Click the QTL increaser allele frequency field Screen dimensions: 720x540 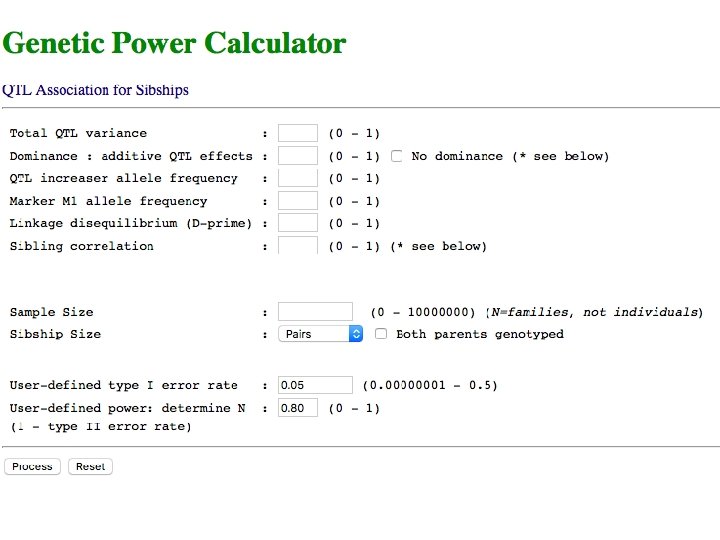click(298, 178)
